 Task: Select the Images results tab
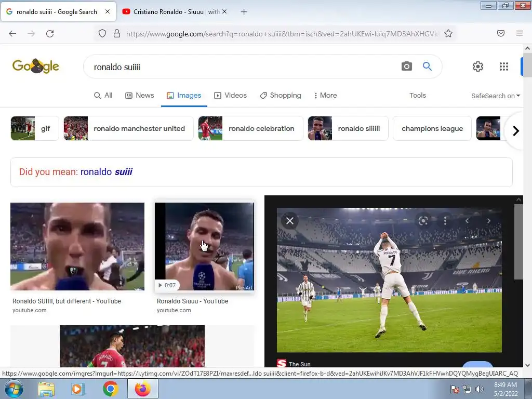[184, 96]
